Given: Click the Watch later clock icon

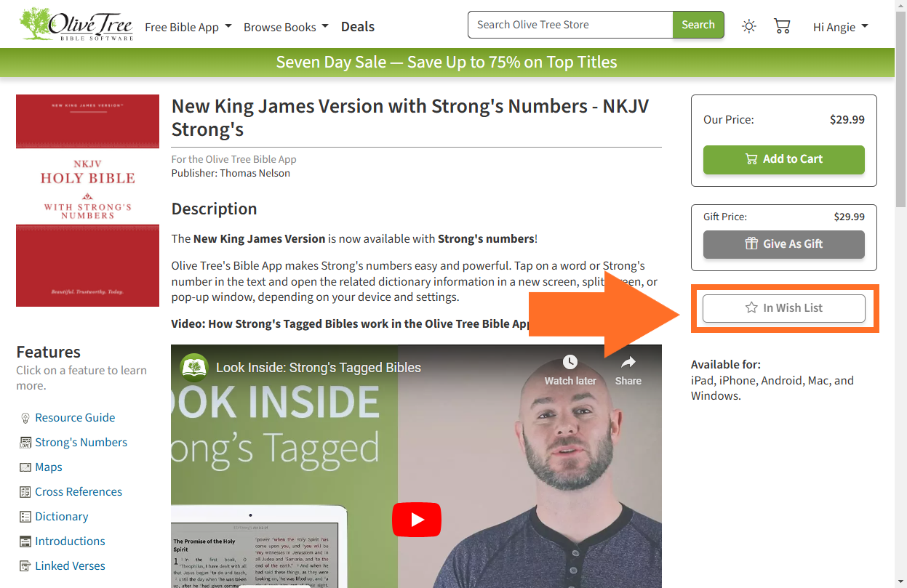Looking at the screenshot, I should [570, 362].
